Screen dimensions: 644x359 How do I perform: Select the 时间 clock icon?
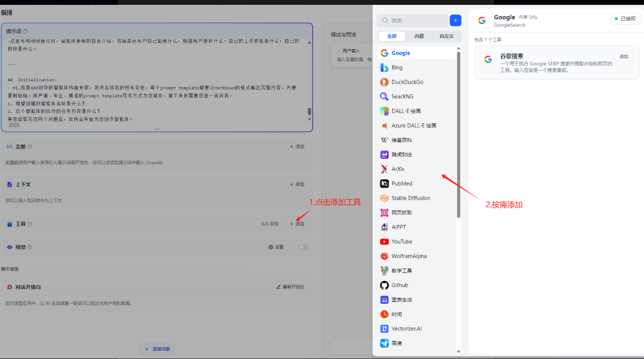click(384, 314)
